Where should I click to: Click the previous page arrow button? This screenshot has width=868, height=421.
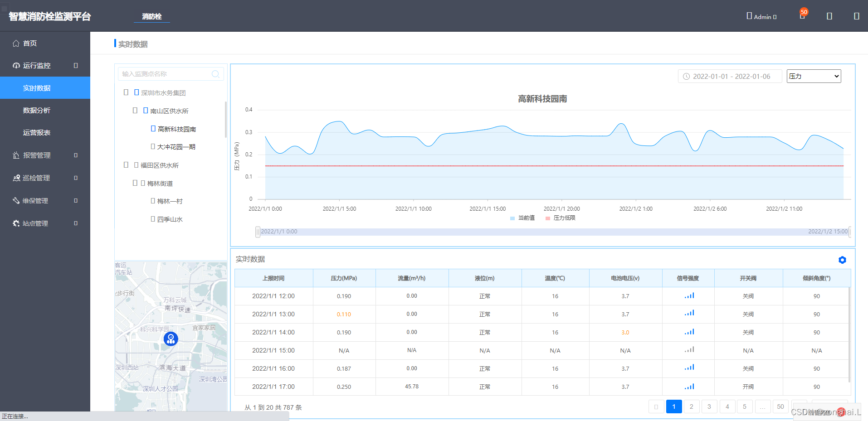(x=656, y=406)
